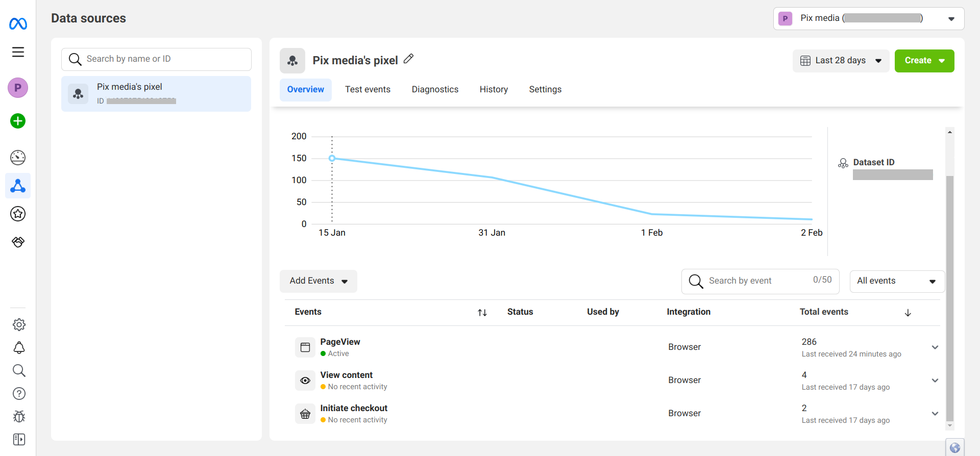Screen dimensions: 980x456
Task: Expand the View content event row
Action: 935,381
